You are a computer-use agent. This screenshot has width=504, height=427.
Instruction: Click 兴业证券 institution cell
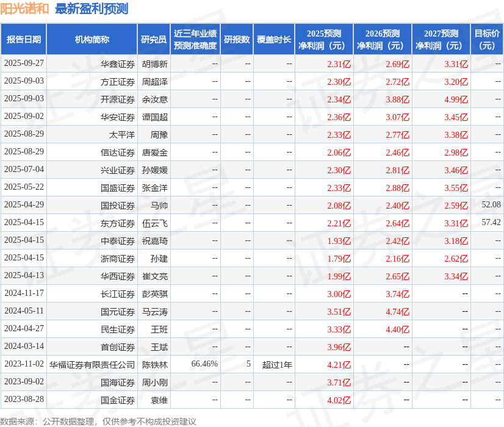[x=118, y=170]
